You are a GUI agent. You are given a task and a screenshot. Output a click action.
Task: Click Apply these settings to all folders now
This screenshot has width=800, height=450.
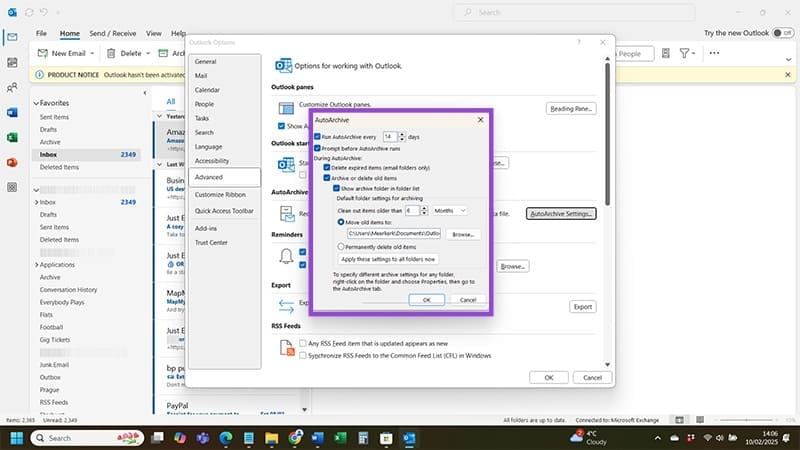pyautogui.click(x=388, y=259)
